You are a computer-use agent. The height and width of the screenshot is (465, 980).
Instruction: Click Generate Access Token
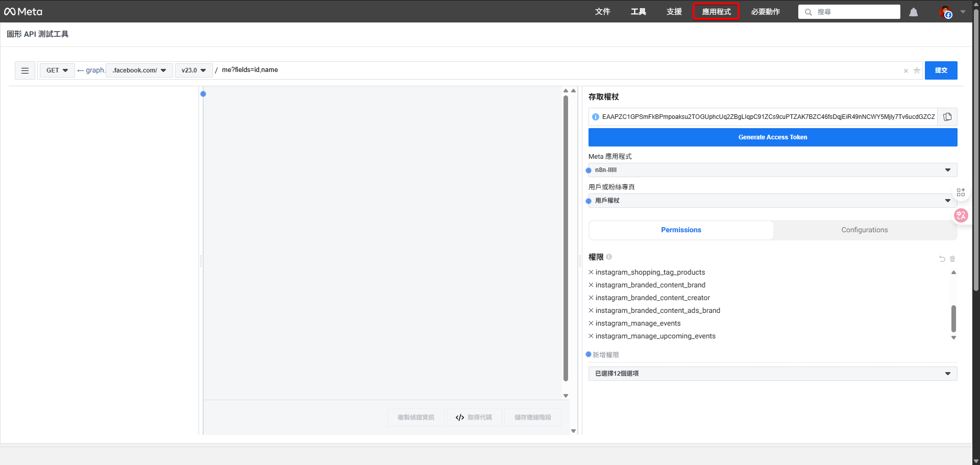772,137
